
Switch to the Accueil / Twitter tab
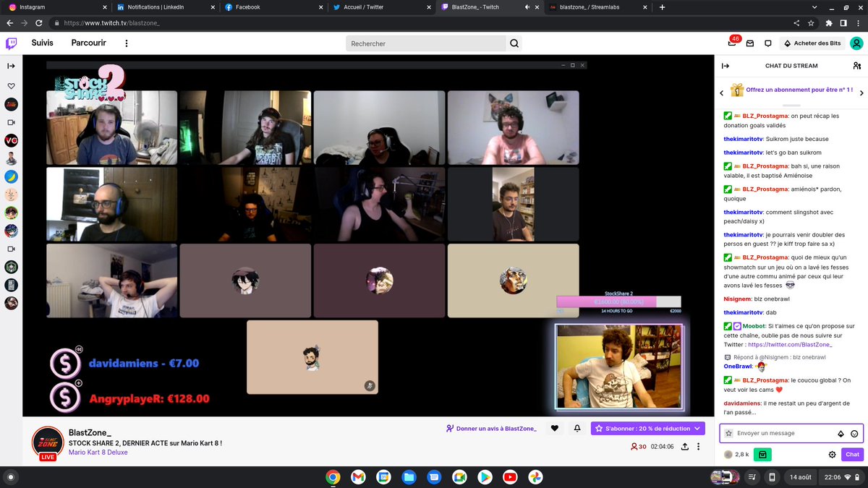click(x=380, y=7)
